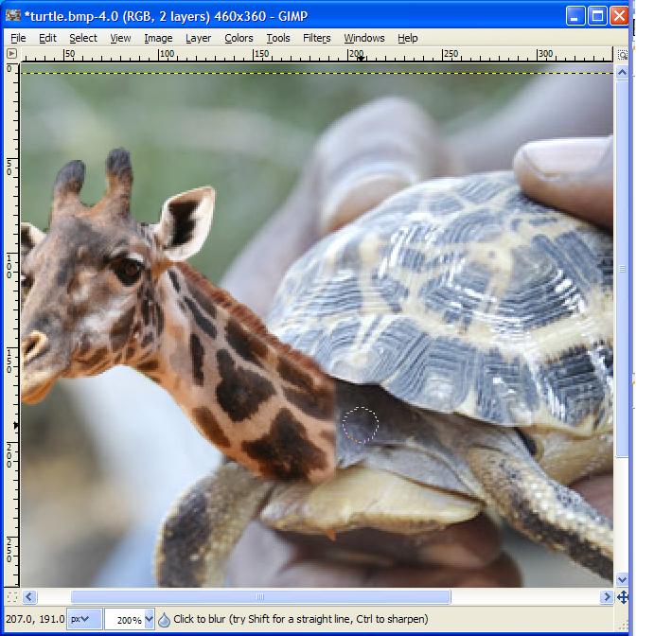Toggle the Quick Mask button
The image size is (672, 636).
click(x=11, y=597)
